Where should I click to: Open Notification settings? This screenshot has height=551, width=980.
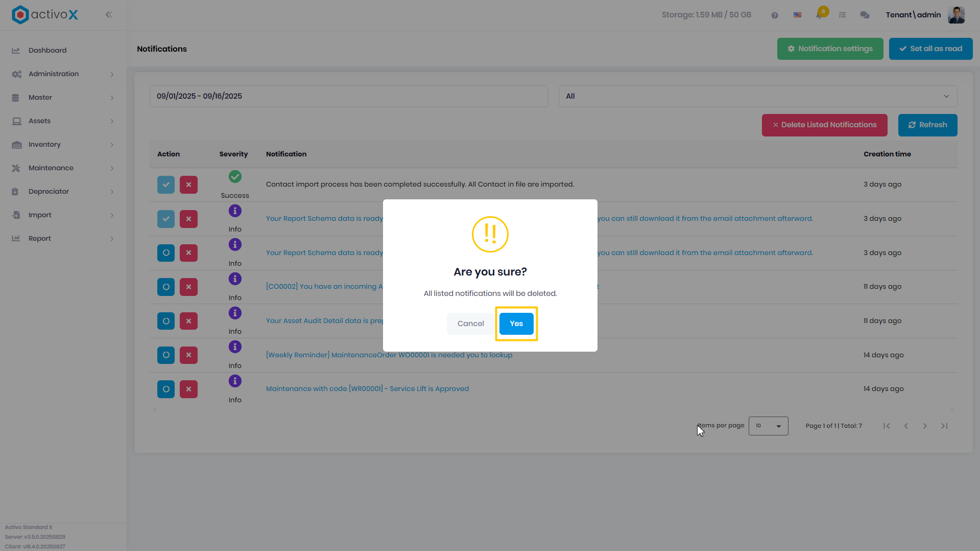point(830,49)
